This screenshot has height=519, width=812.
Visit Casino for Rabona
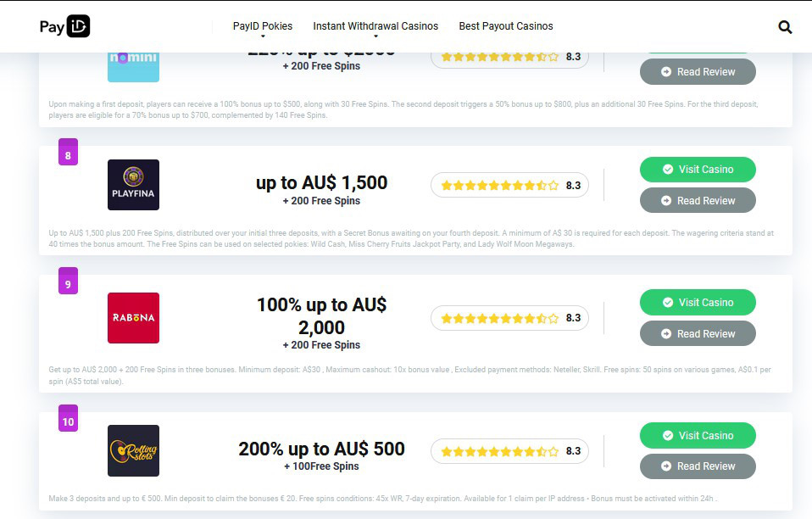(x=698, y=303)
